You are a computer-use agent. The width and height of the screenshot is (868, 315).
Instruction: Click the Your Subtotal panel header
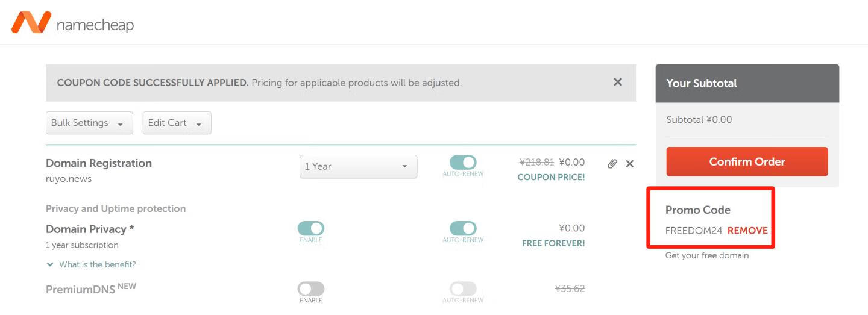747,83
